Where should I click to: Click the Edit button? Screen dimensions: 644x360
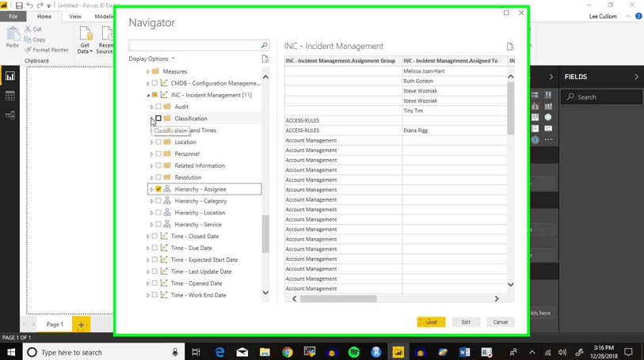(x=466, y=322)
